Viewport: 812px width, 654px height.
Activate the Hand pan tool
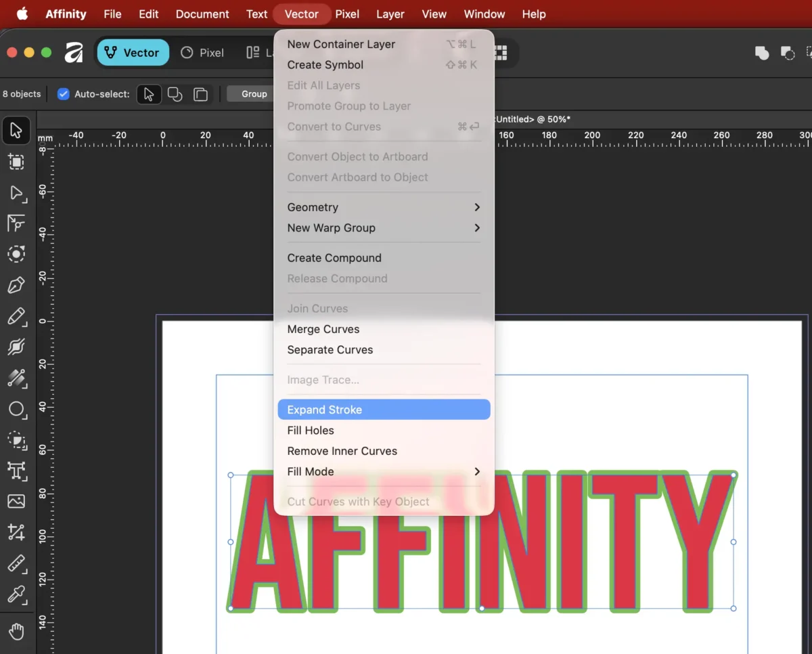[x=16, y=631]
